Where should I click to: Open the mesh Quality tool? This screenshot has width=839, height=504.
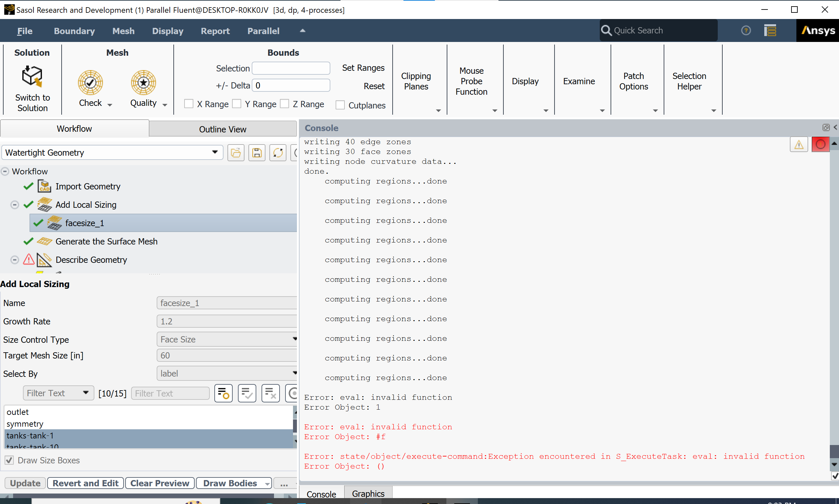(x=143, y=83)
